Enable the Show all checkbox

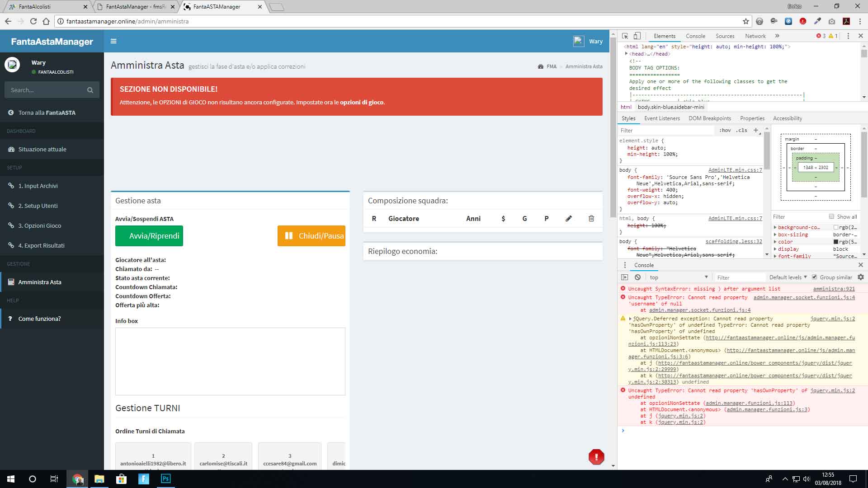point(831,216)
